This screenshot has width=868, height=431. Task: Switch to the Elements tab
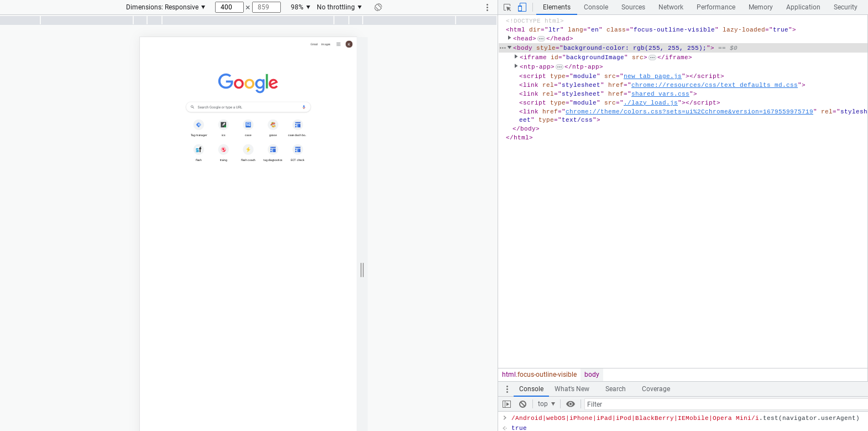pyautogui.click(x=557, y=7)
